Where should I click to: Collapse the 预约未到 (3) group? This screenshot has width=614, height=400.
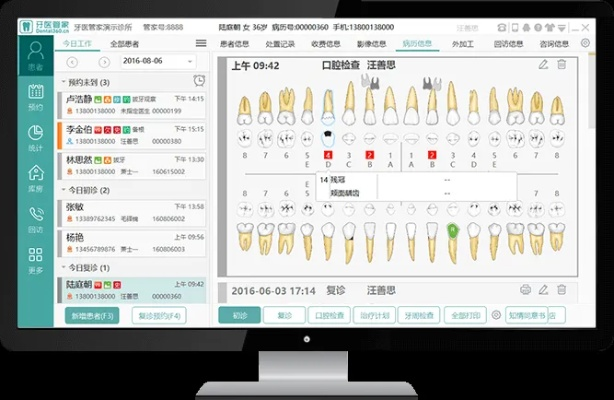click(x=65, y=81)
